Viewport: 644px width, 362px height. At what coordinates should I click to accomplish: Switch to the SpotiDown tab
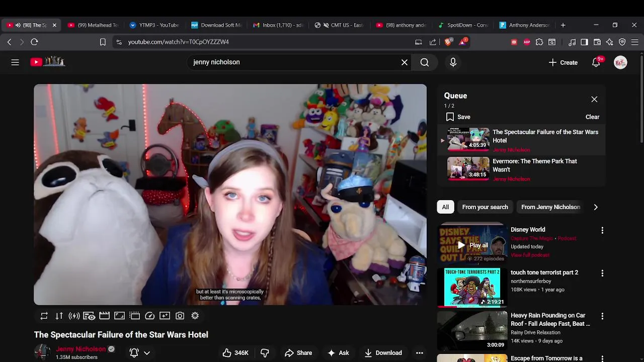pyautogui.click(x=464, y=25)
